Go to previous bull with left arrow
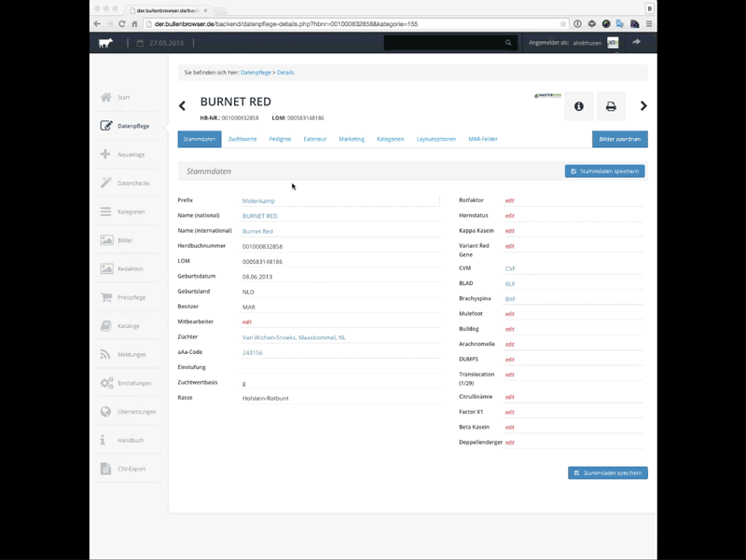The width and height of the screenshot is (746, 560). (x=183, y=106)
